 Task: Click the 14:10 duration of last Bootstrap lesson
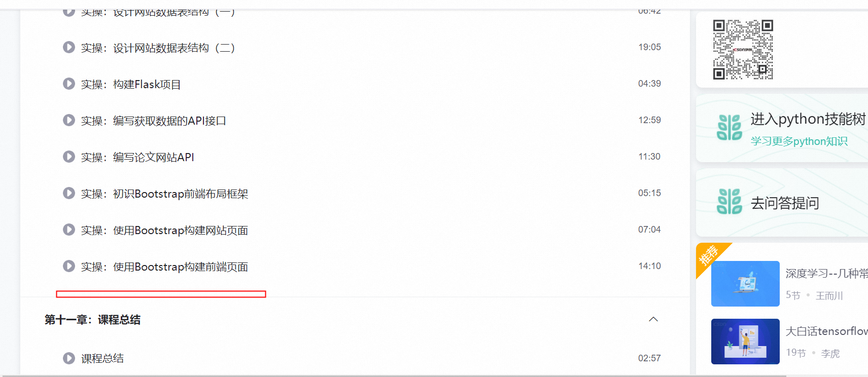[649, 266]
